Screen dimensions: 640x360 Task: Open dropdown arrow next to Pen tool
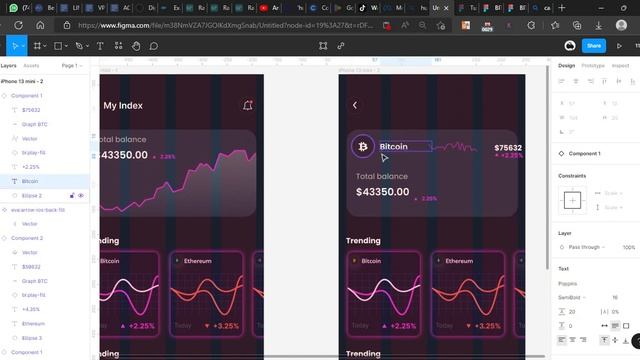point(87,46)
